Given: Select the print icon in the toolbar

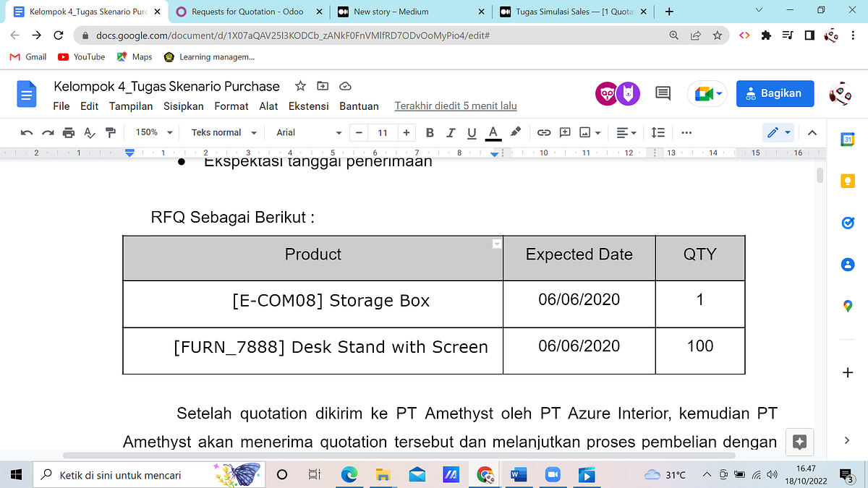Looking at the screenshot, I should click(x=68, y=132).
